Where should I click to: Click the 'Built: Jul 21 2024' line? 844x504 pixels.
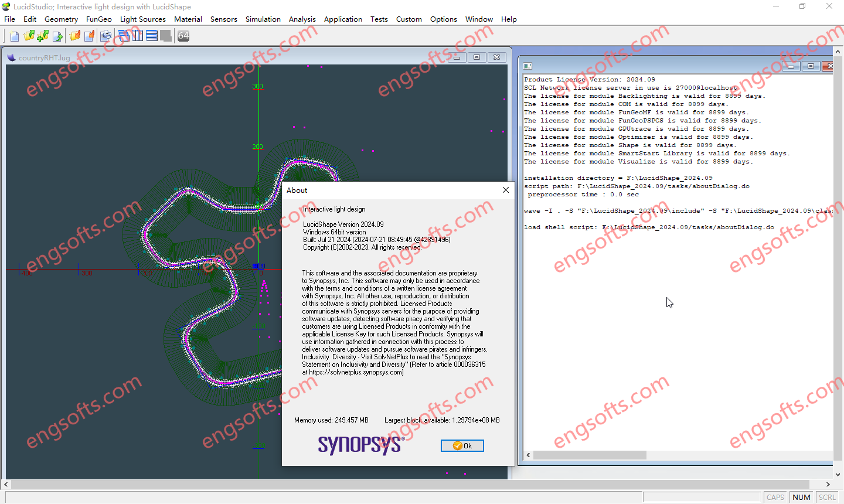tap(377, 240)
